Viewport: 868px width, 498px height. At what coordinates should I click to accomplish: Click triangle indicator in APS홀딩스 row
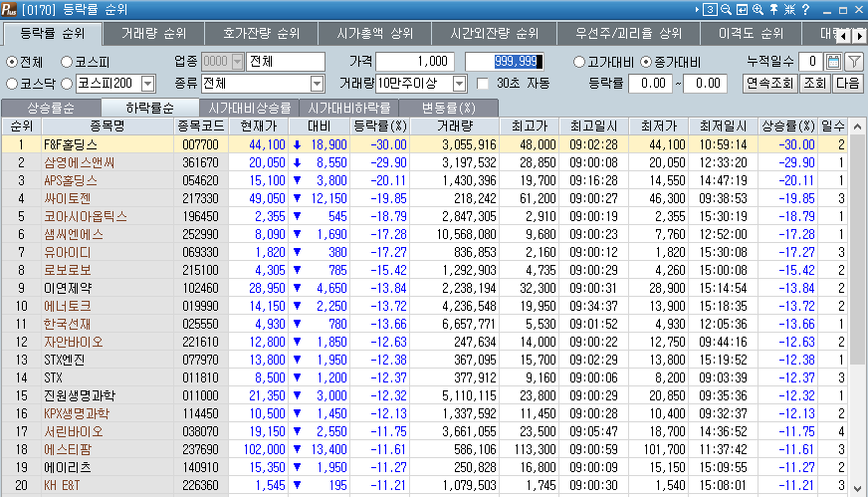pos(298,180)
